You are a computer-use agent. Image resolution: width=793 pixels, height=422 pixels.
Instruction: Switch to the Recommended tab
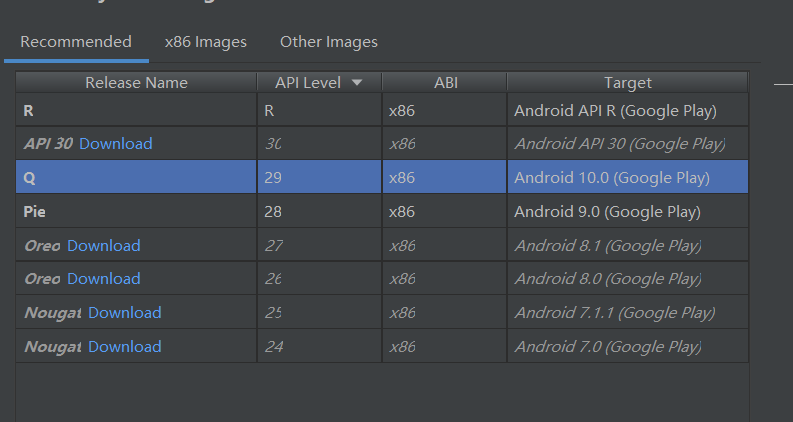coord(76,41)
